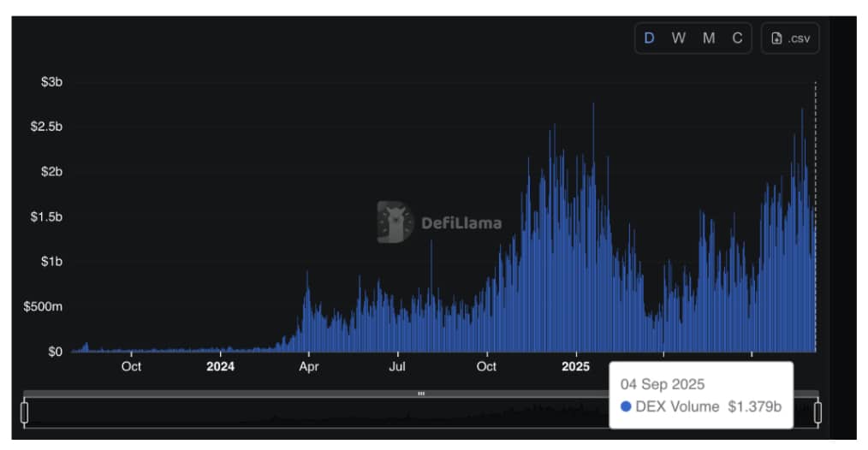Click the "2024" x-axis label
Image resolution: width=868 pixels, height=450 pixels.
tap(220, 367)
